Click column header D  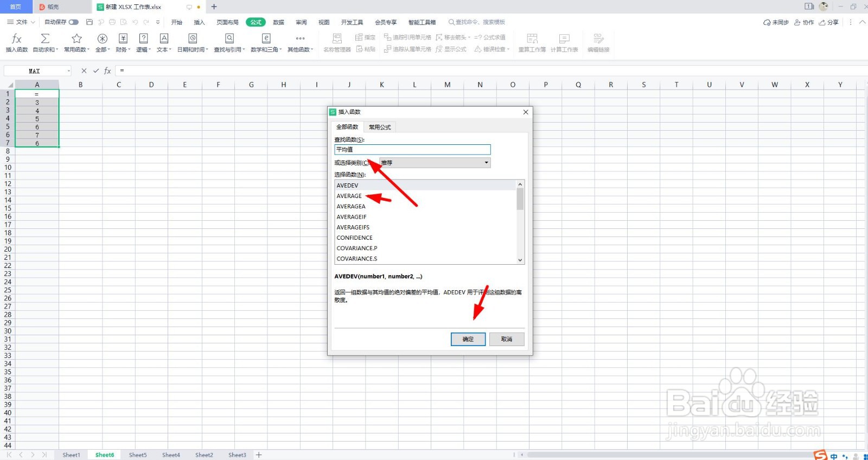[x=151, y=85]
